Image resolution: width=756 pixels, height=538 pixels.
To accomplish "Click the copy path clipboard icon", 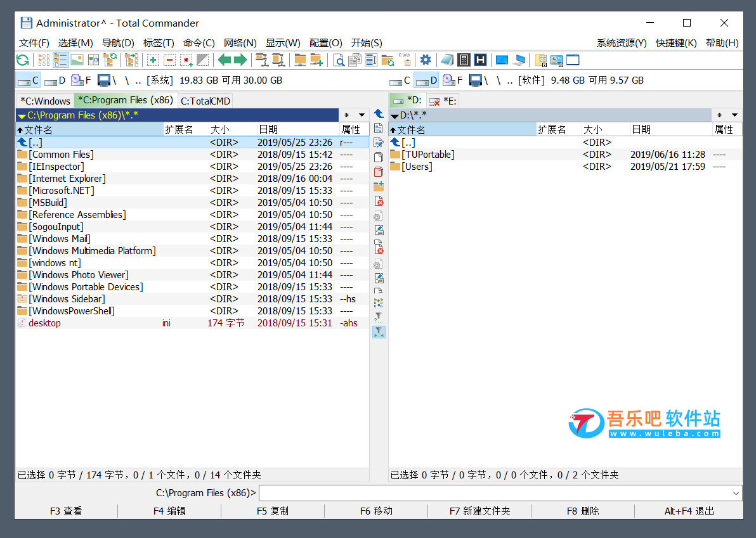I will [405, 60].
